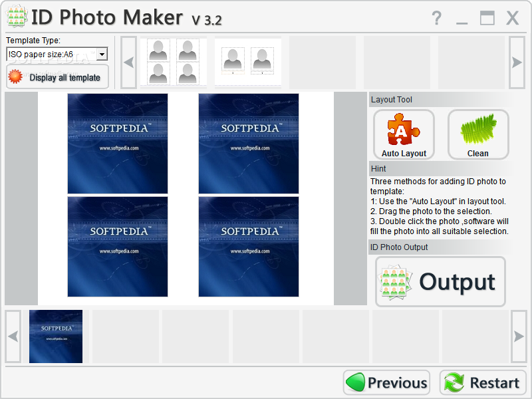
Task: Click the 'Template Type:' label
Action: coord(33,41)
